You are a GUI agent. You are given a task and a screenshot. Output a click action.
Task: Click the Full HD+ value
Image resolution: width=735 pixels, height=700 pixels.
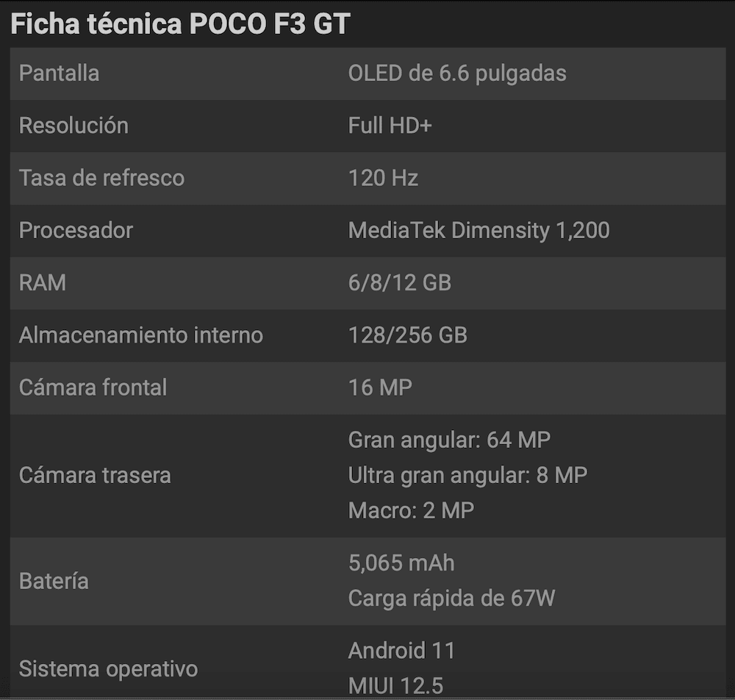coord(390,126)
